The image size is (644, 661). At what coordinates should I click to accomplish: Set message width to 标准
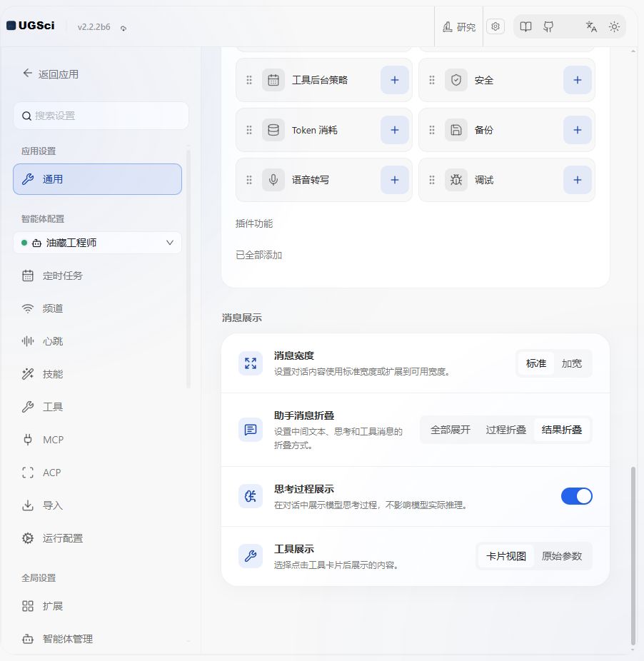(535, 363)
